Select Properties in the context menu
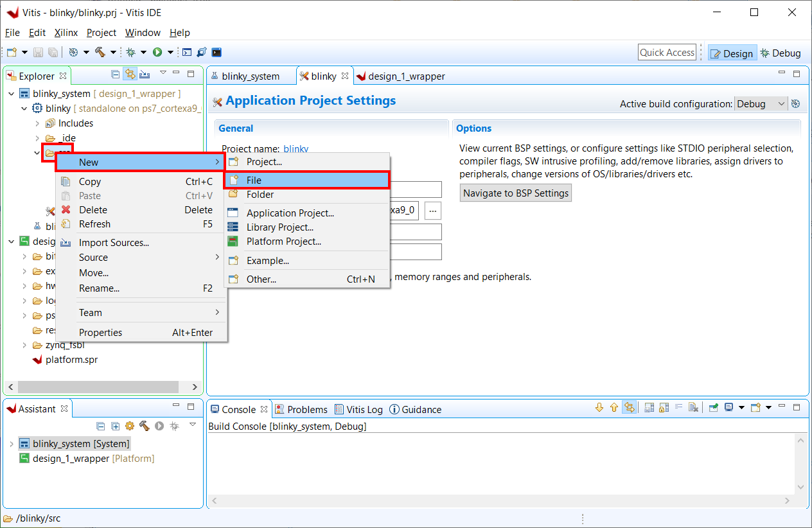The width and height of the screenshot is (812, 528). [x=141, y=333]
